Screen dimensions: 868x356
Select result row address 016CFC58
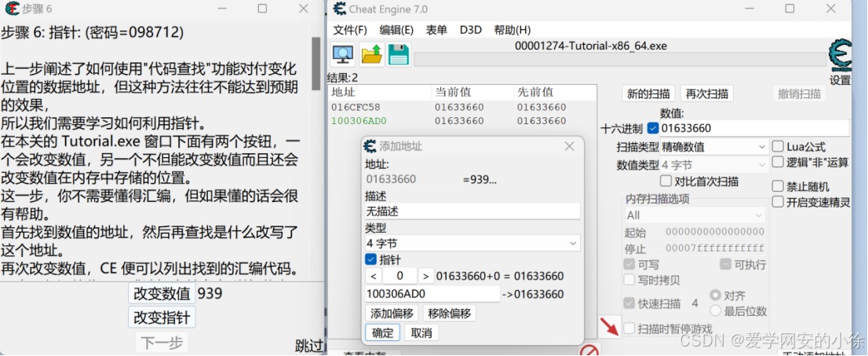(x=463, y=108)
